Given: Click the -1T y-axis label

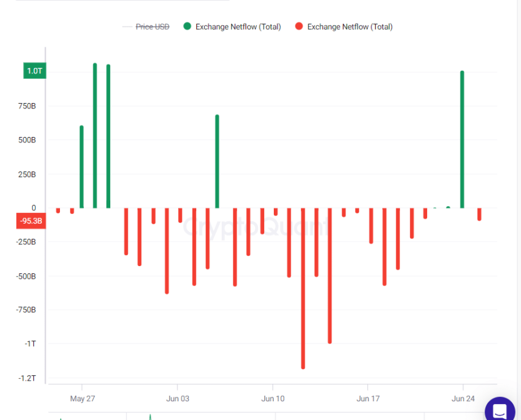Looking at the screenshot, I should (29, 344).
